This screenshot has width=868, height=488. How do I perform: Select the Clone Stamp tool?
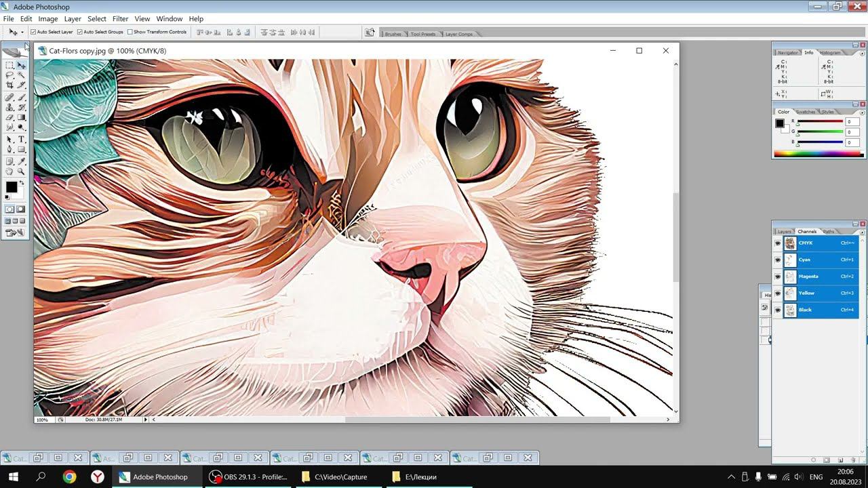click(x=9, y=107)
